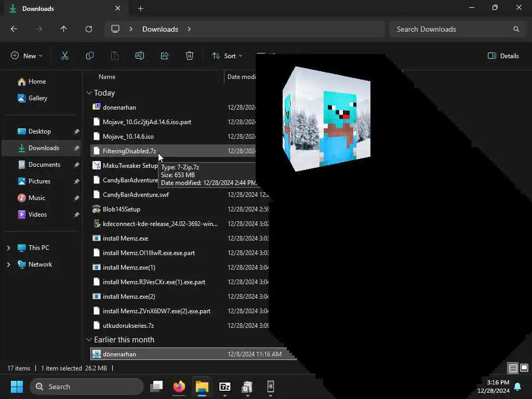Select Mojave_10.Gc2jtjAd.14.6.iso.part file

(147, 122)
